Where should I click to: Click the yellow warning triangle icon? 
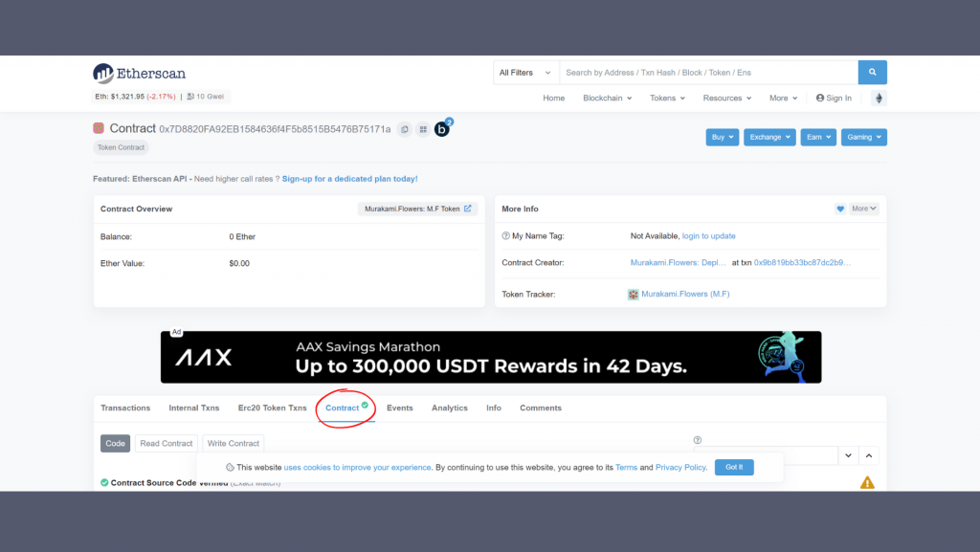tap(867, 483)
